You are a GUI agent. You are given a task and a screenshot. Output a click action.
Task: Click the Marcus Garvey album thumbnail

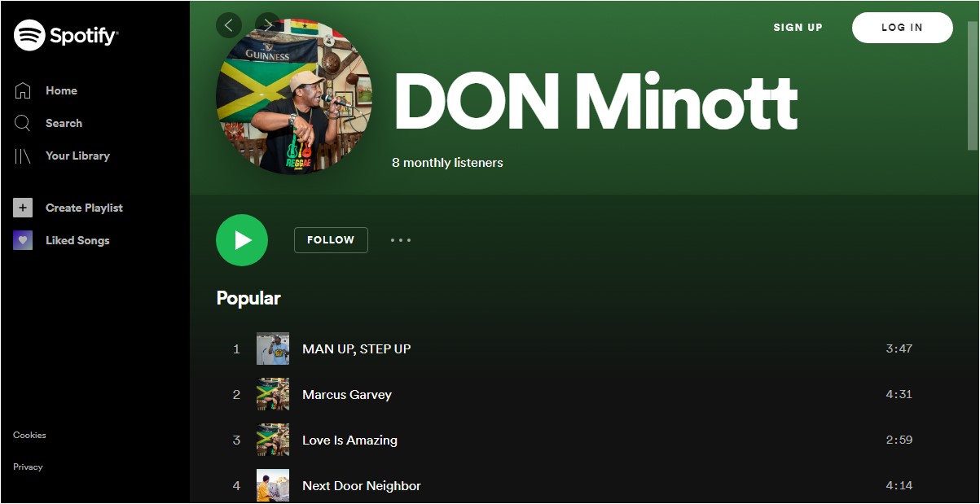(x=273, y=394)
